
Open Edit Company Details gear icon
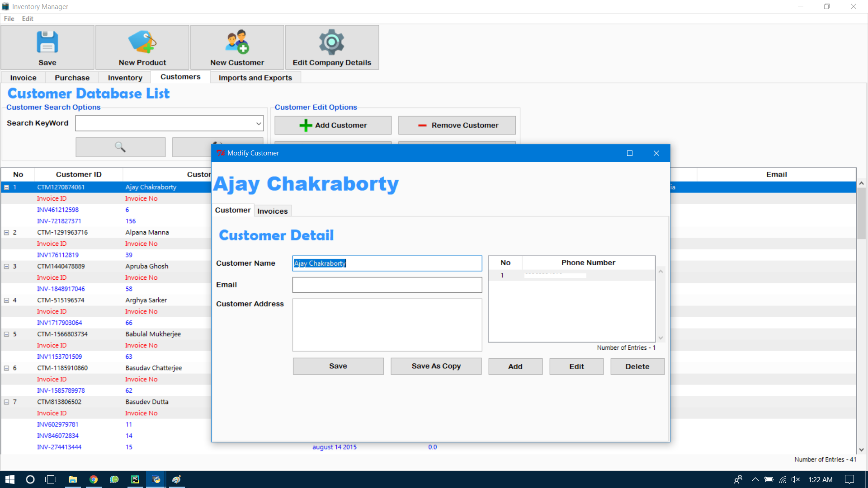point(331,42)
